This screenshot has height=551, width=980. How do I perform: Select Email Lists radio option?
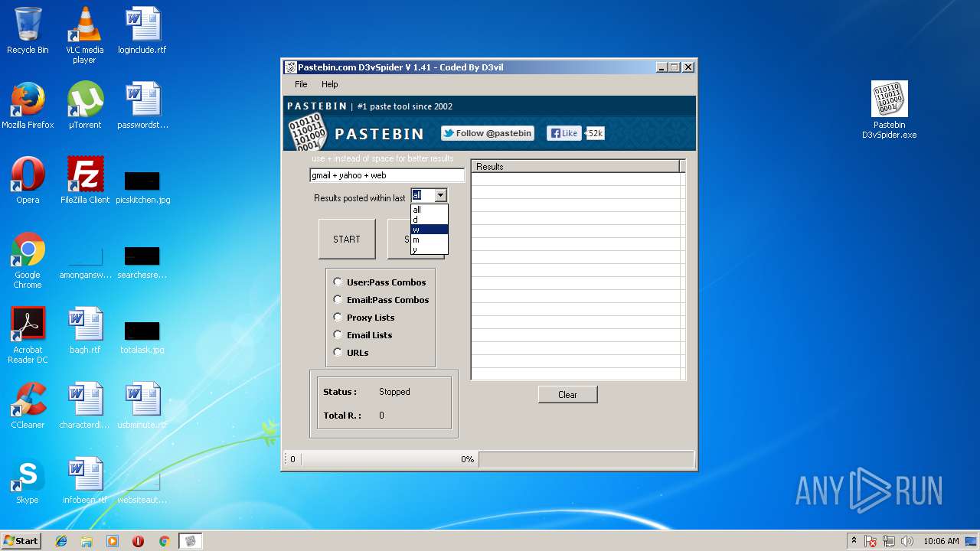coord(363,335)
